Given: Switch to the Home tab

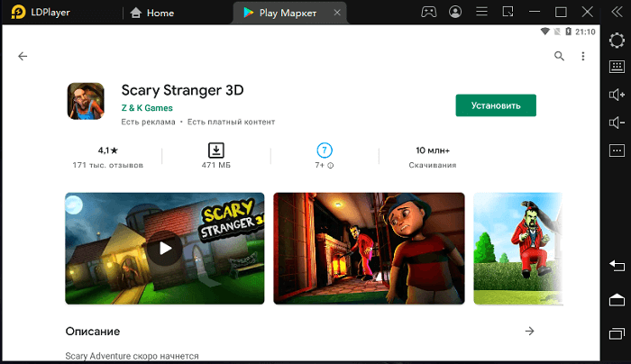Looking at the screenshot, I should (x=152, y=13).
